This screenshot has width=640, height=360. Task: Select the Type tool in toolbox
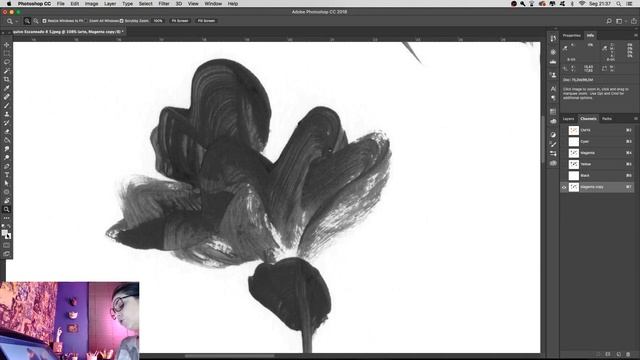pos(7,175)
